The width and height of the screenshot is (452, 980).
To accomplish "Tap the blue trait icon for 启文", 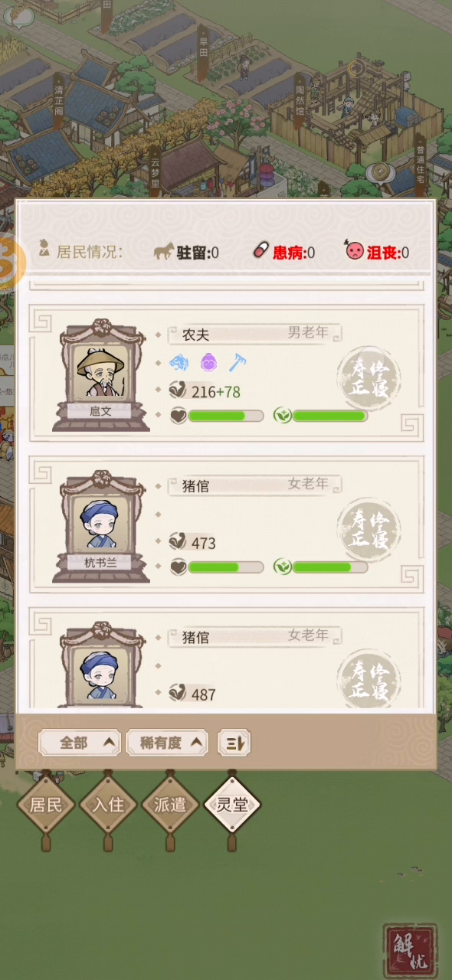I will pyautogui.click(x=179, y=362).
